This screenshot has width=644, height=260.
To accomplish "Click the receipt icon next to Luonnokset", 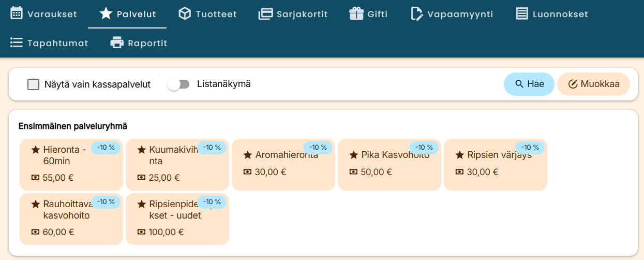I will 522,14.
